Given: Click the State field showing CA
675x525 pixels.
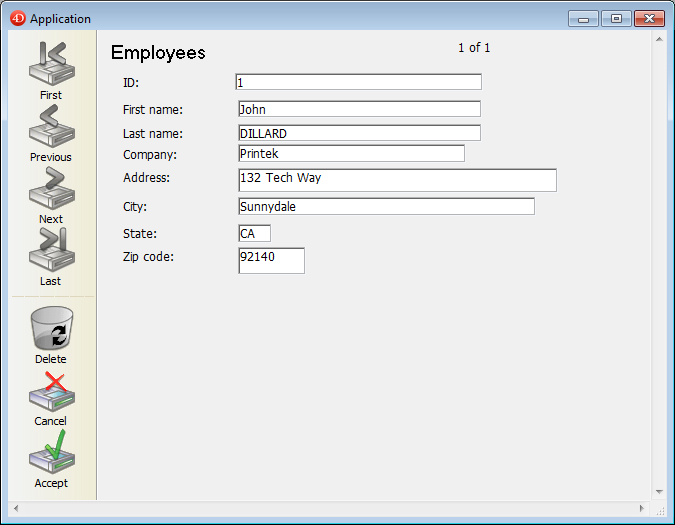Looking at the screenshot, I should [x=254, y=233].
